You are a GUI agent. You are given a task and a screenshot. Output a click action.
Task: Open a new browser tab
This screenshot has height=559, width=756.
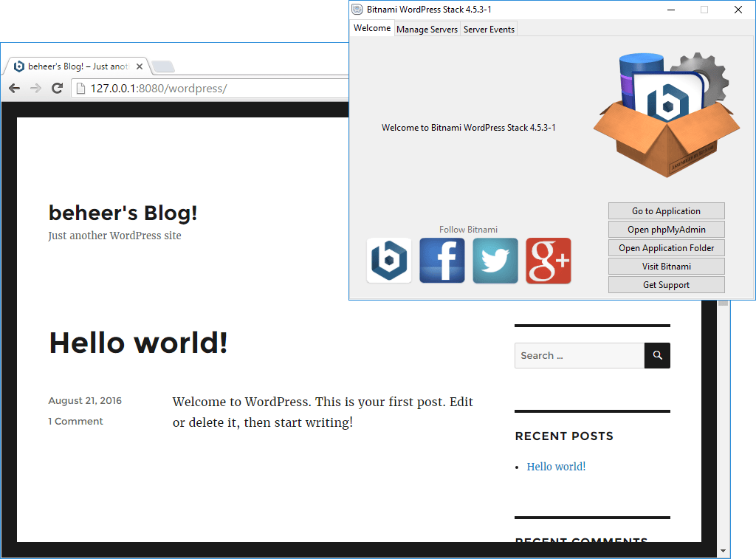click(163, 66)
